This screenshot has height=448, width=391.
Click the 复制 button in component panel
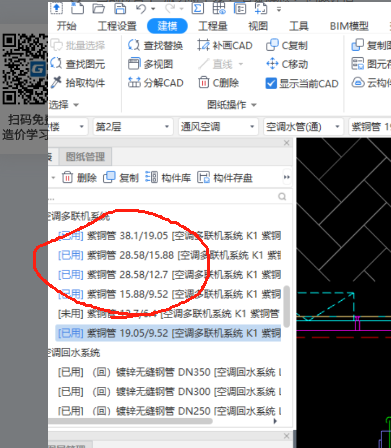coord(121,178)
